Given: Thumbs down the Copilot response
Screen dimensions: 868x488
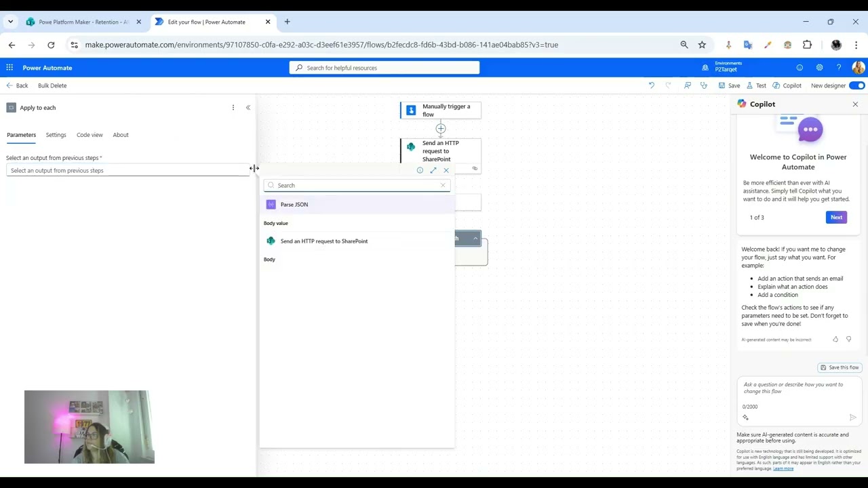Looking at the screenshot, I should pyautogui.click(x=848, y=340).
